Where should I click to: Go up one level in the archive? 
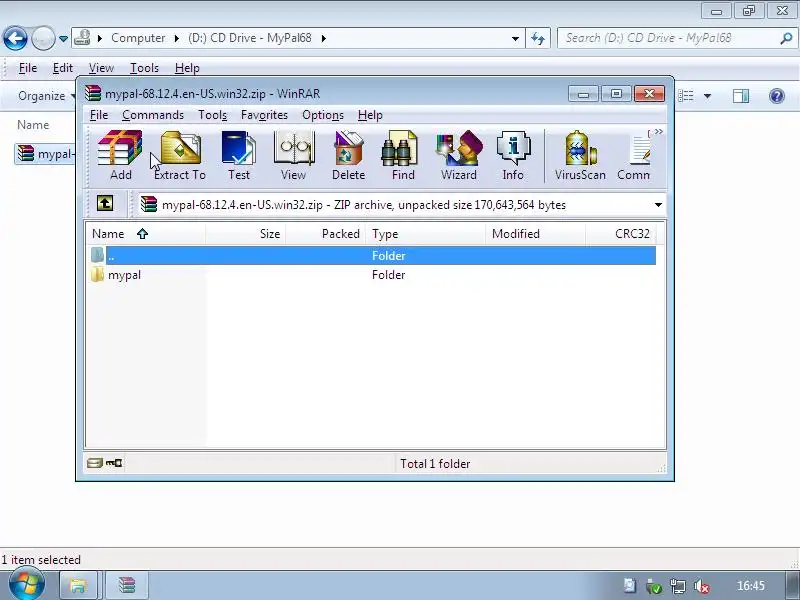(105, 204)
